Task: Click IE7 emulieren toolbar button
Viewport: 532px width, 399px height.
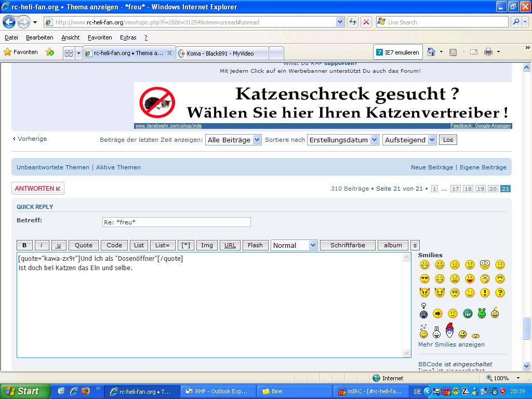Action: [398, 52]
